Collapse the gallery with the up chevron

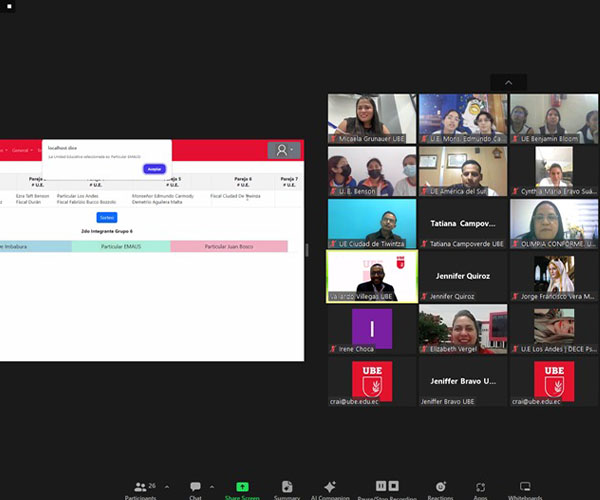click(509, 83)
